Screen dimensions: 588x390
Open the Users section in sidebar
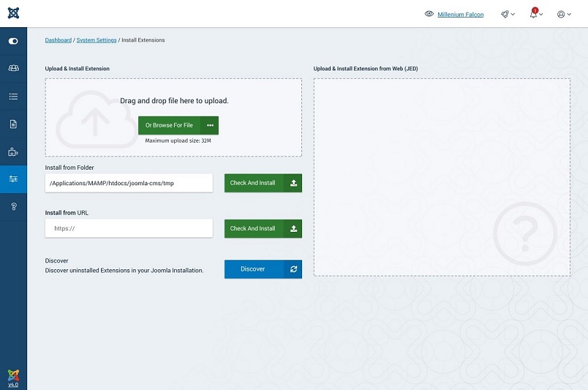coord(13,69)
